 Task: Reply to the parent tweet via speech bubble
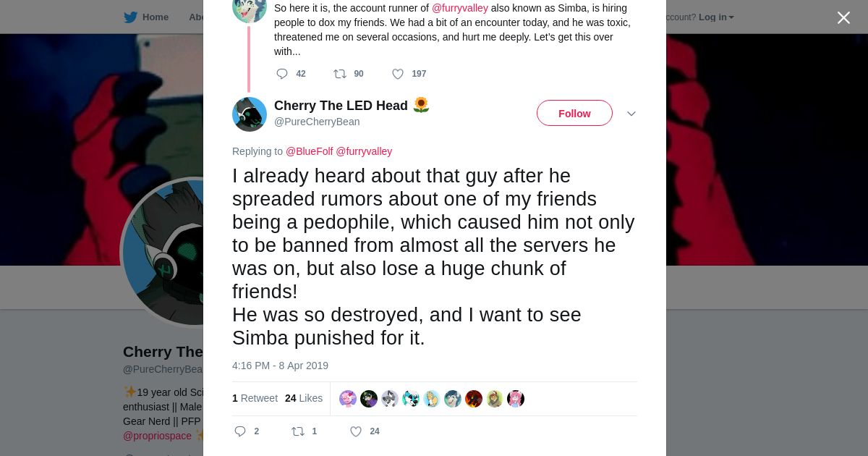tap(282, 74)
